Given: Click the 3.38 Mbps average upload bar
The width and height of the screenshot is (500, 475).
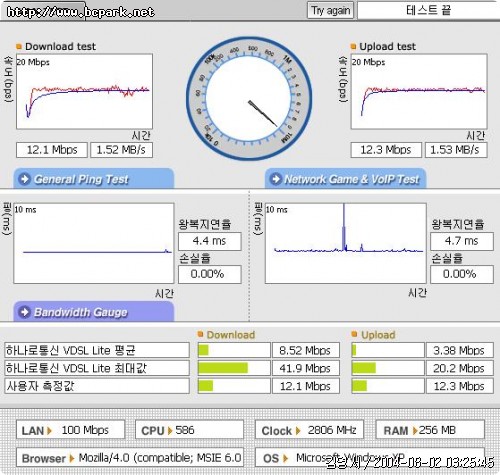Looking at the screenshot, I should [388, 350].
